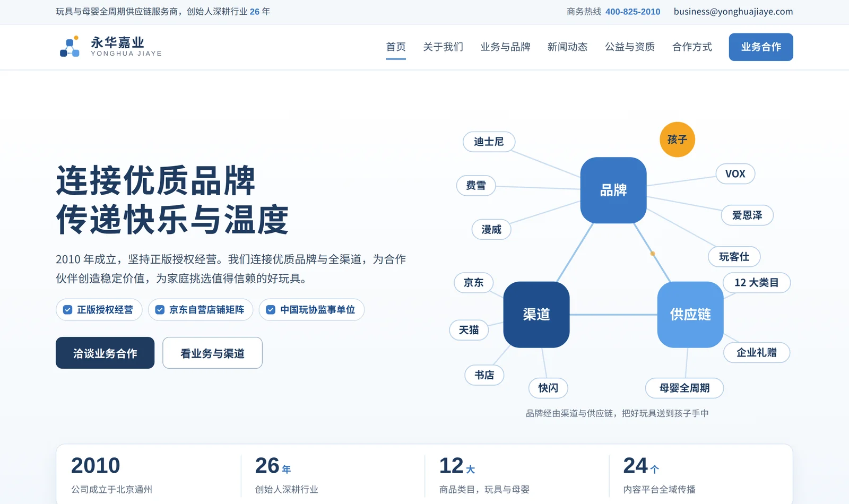Call the 400-825-2010 hotline link
Screen dimensions: 849x504
point(633,12)
